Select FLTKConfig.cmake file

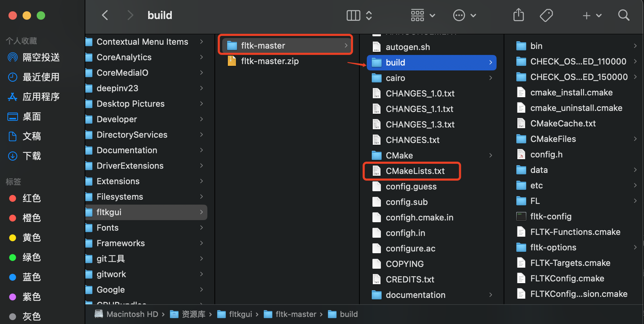pos(560,278)
